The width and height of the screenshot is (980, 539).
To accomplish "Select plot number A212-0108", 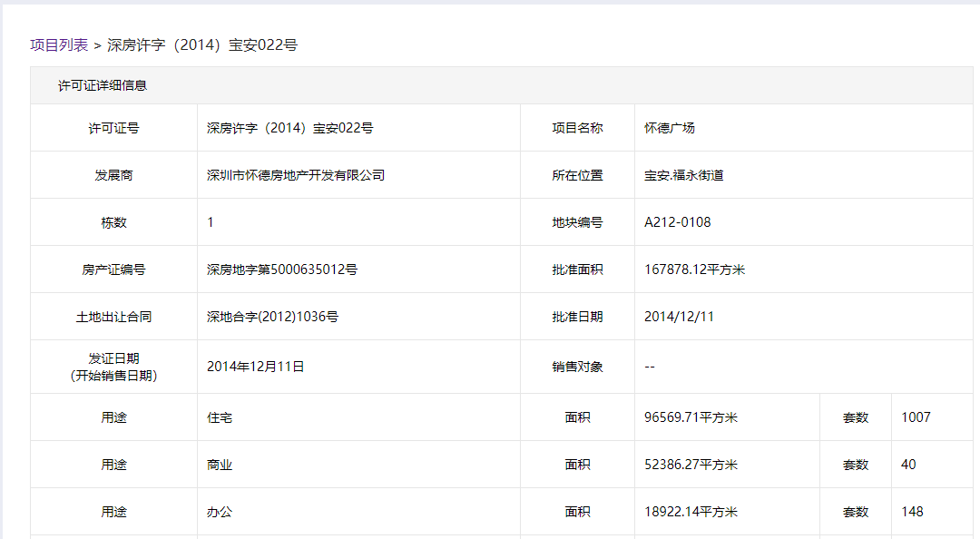I will pyautogui.click(x=678, y=222).
